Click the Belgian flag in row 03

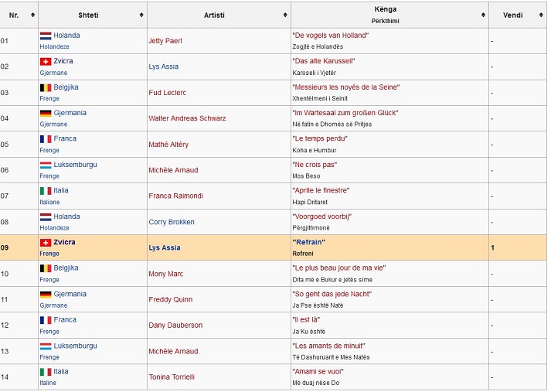pos(46,87)
